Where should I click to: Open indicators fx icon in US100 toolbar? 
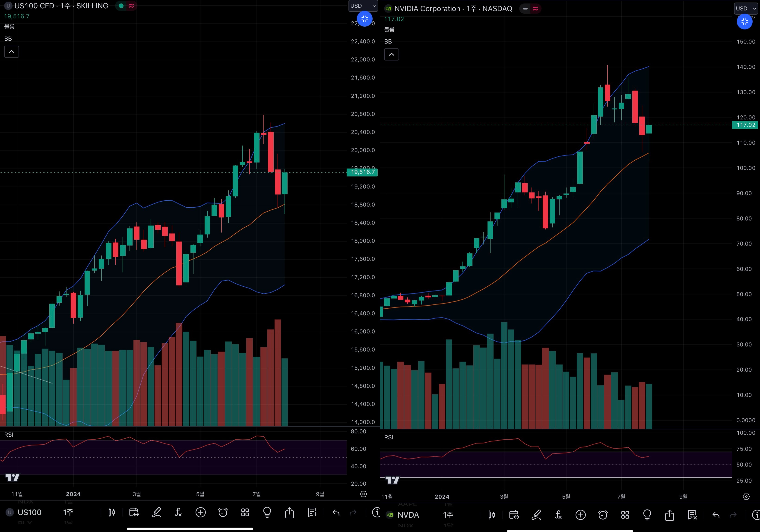178,513
